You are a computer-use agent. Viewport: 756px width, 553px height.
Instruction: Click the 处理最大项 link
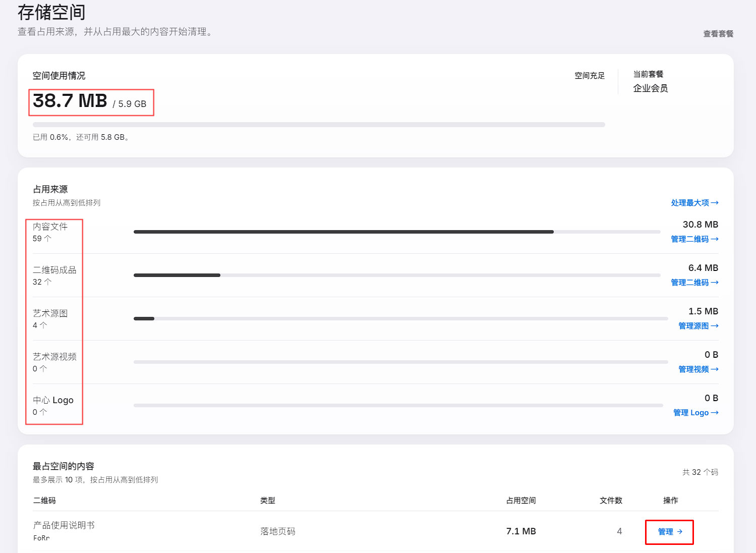(x=694, y=203)
